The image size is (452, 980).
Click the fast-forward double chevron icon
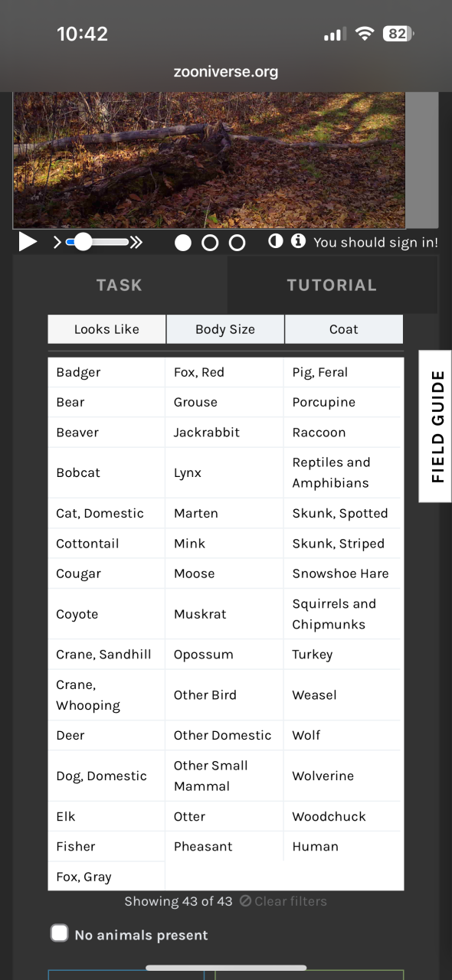click(x=136, y=243)
